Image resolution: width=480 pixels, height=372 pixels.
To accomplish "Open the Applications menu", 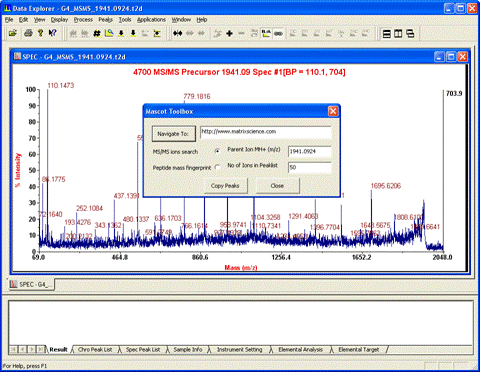I will 151,20.
